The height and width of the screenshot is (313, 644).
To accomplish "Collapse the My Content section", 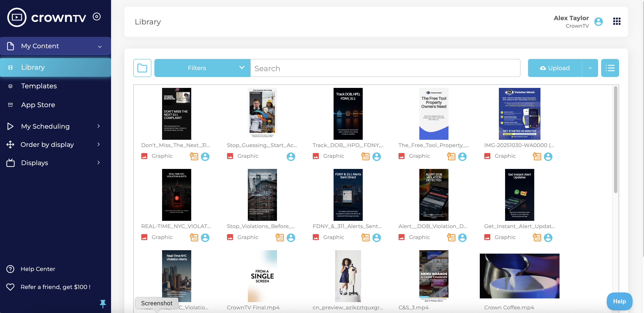I will [99, 46].
